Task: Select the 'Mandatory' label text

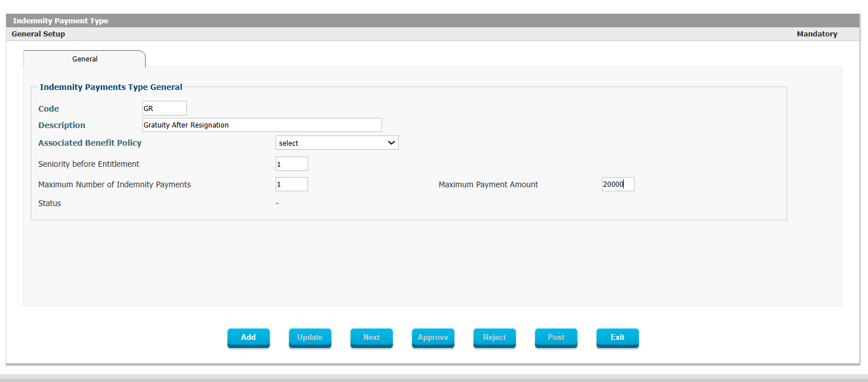Action: [x=817, y=34]
